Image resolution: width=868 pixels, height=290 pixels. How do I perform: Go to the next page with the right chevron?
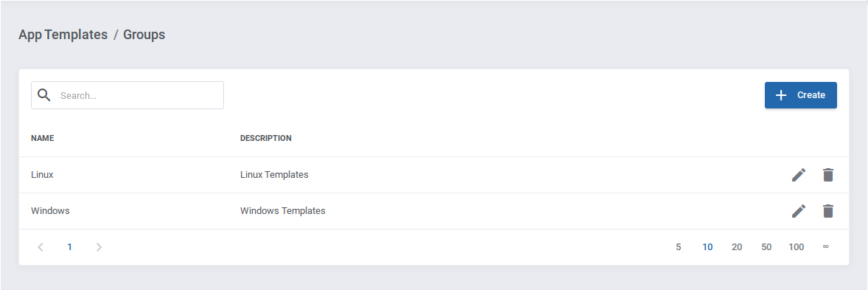99,246
